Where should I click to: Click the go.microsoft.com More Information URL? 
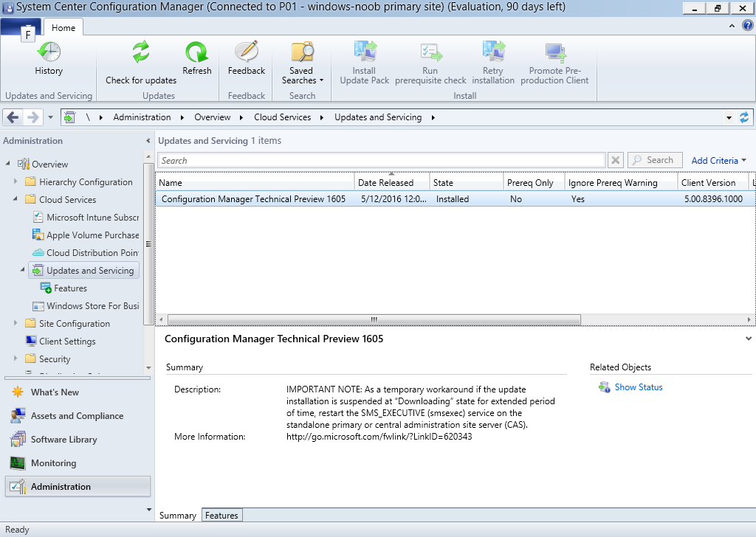point(379,437)
